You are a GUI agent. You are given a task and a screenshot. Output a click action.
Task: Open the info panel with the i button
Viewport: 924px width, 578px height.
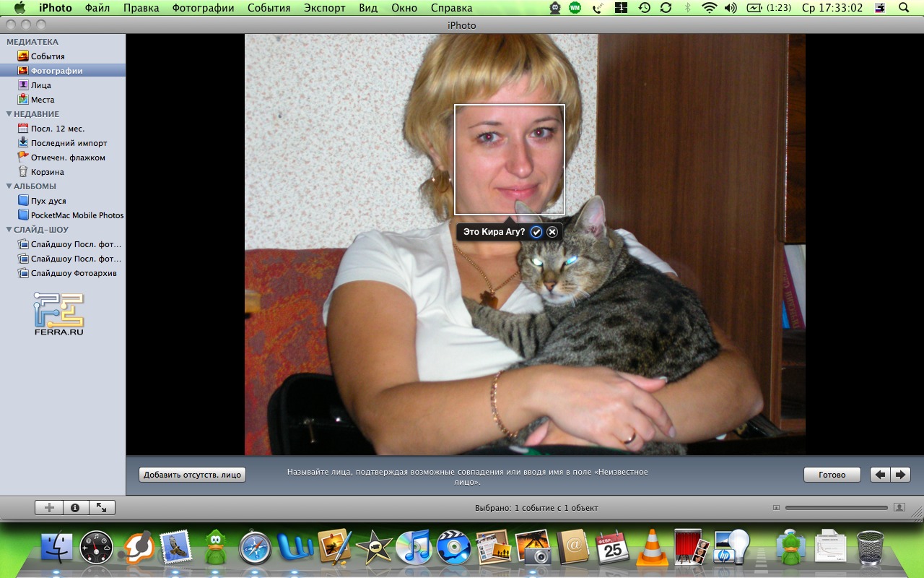point(75,508)
